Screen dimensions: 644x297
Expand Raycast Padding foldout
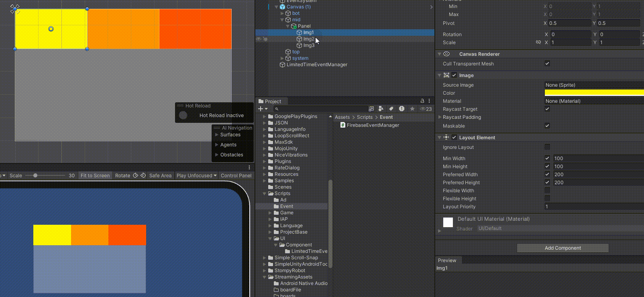click(x=440, y=117)
